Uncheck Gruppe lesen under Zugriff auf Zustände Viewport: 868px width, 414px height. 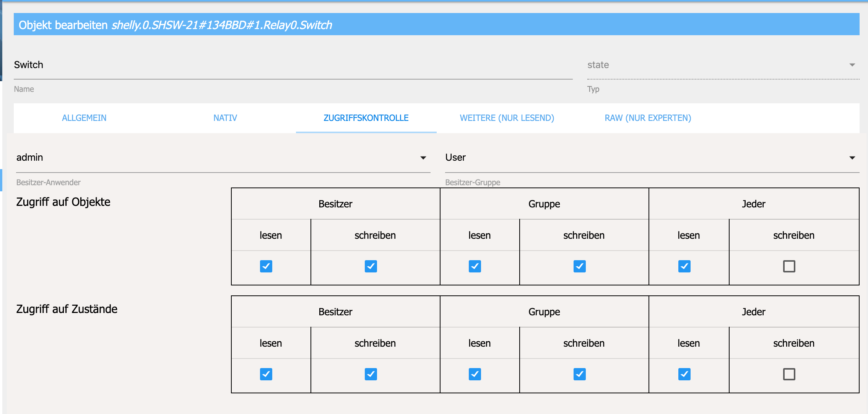coord(475,374)
